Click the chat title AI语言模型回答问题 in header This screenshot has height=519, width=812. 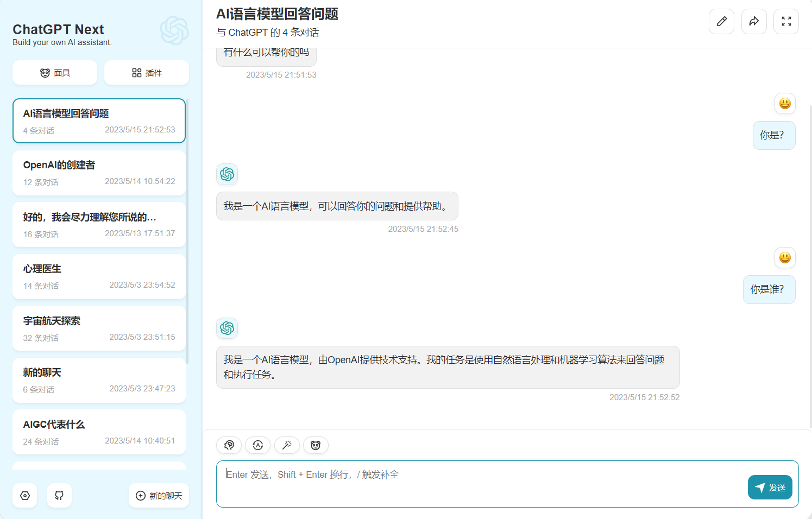tap(277, 14)
